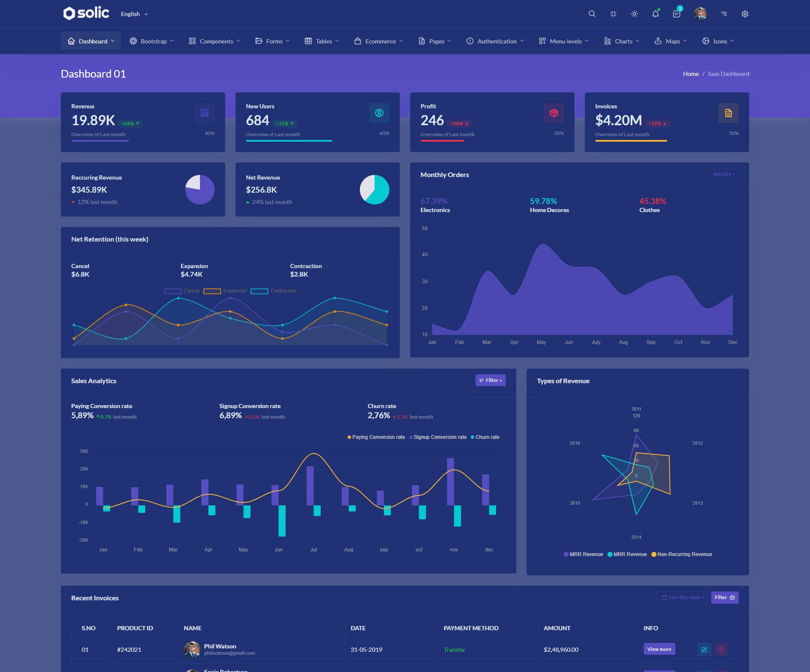Viewport: 810px width, 672px height.
Task: Toggle fullscreen mode icon
Action: tap(613, 14)
